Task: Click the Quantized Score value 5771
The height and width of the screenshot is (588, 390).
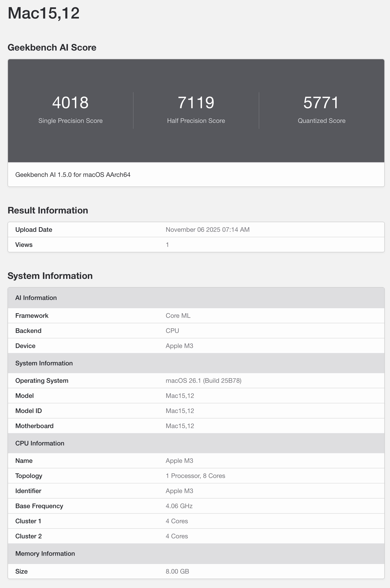Action: pos(321,102)
